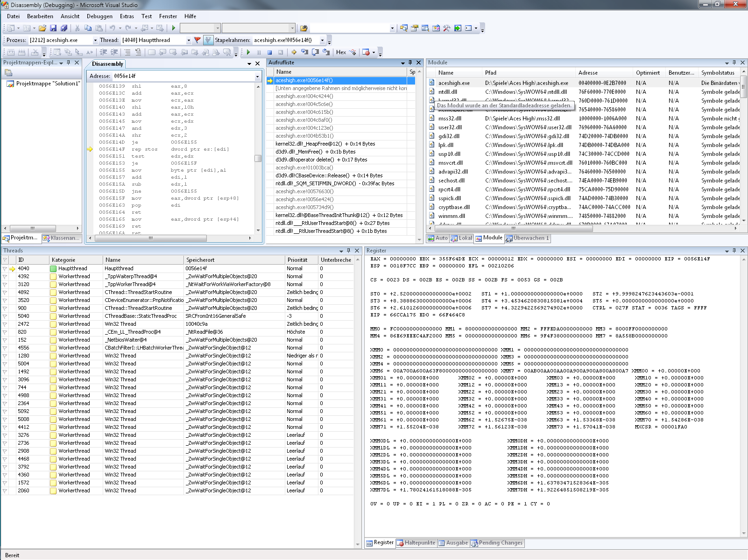Open a file with the Open toolbar icon
Viewport: 748px width, 560px height.
point(42,28)
